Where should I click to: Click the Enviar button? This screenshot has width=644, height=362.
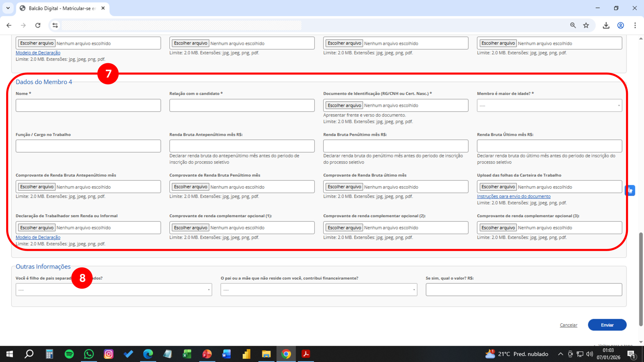click(x=607, y=325)
